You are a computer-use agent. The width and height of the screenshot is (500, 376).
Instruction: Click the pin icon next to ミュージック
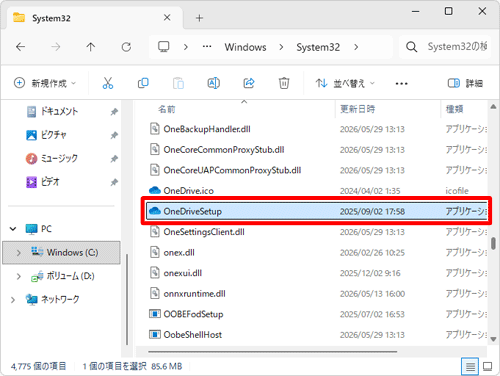pos(114,159)
